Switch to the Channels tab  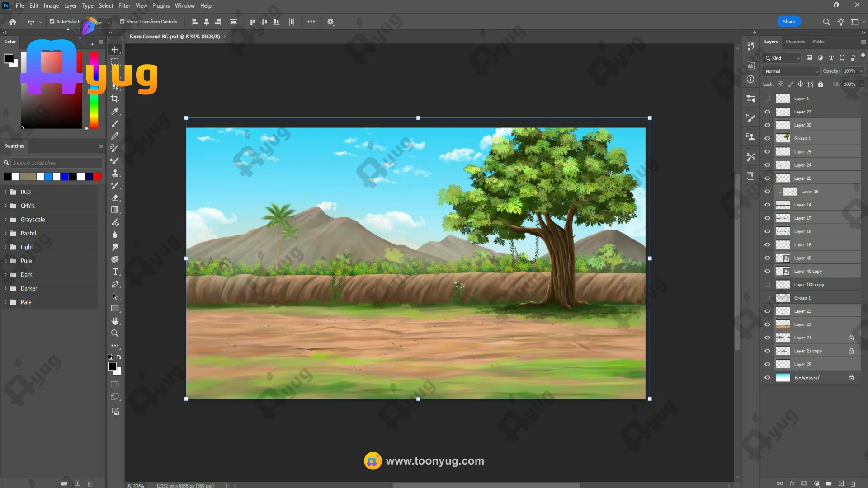pos(795,42)
